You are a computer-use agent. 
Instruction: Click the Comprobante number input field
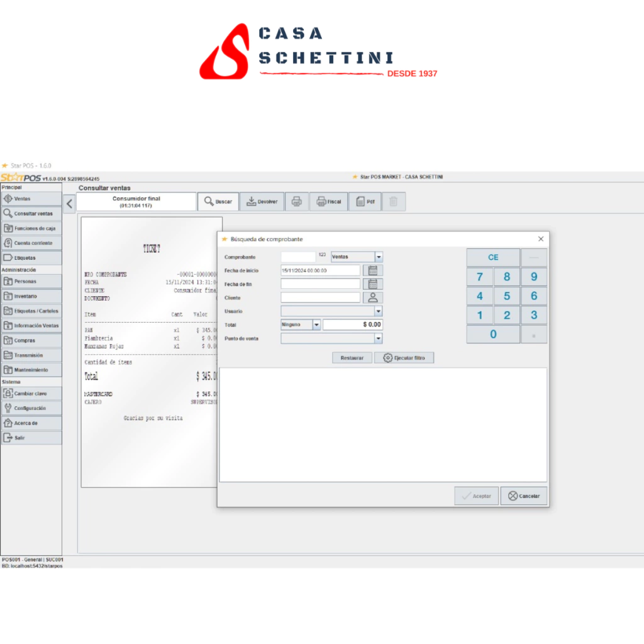(298, 257)
